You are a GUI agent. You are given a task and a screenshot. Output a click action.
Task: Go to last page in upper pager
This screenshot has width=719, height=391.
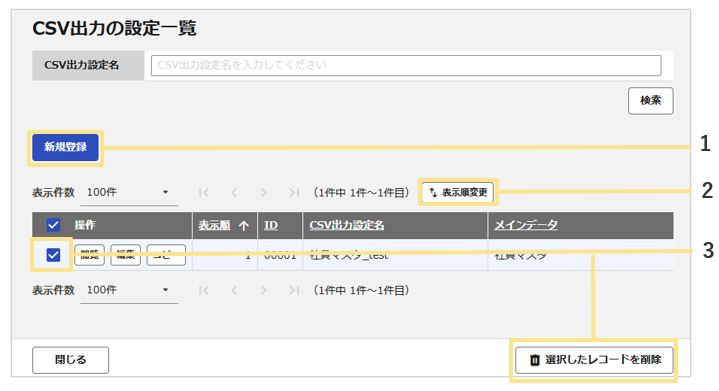[294, 193]
